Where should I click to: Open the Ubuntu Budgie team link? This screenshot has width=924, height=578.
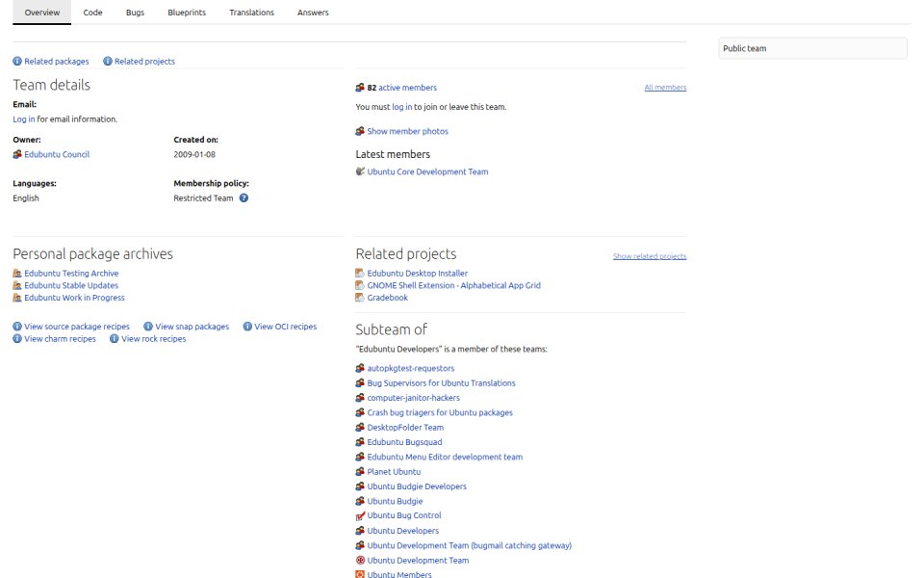click(x=395, y=501)
